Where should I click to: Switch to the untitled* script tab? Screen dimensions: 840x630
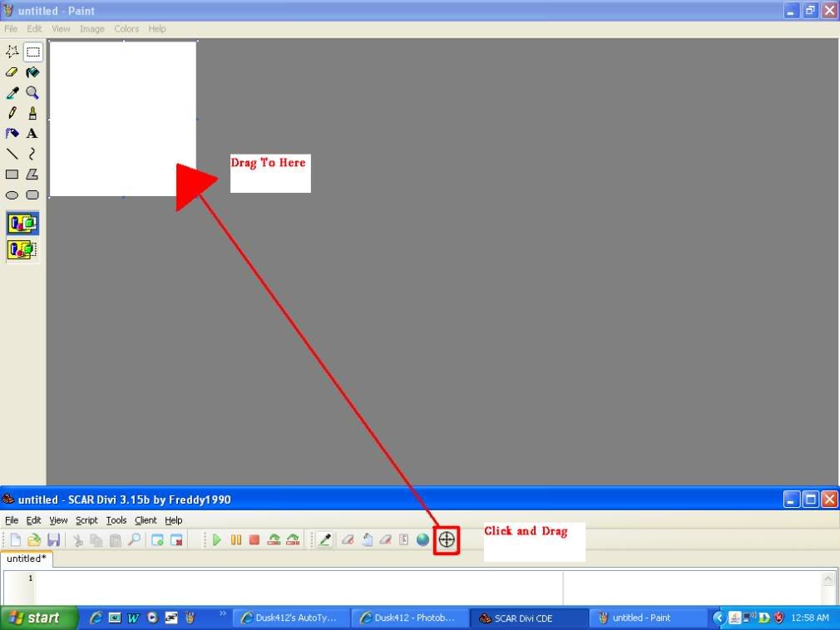point(27,559)
